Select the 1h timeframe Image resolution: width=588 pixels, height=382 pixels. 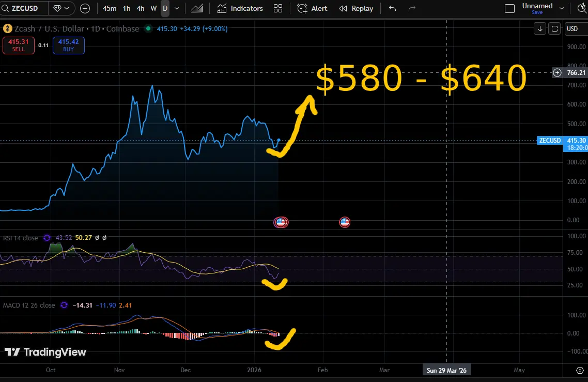click(x=127, y=8)
